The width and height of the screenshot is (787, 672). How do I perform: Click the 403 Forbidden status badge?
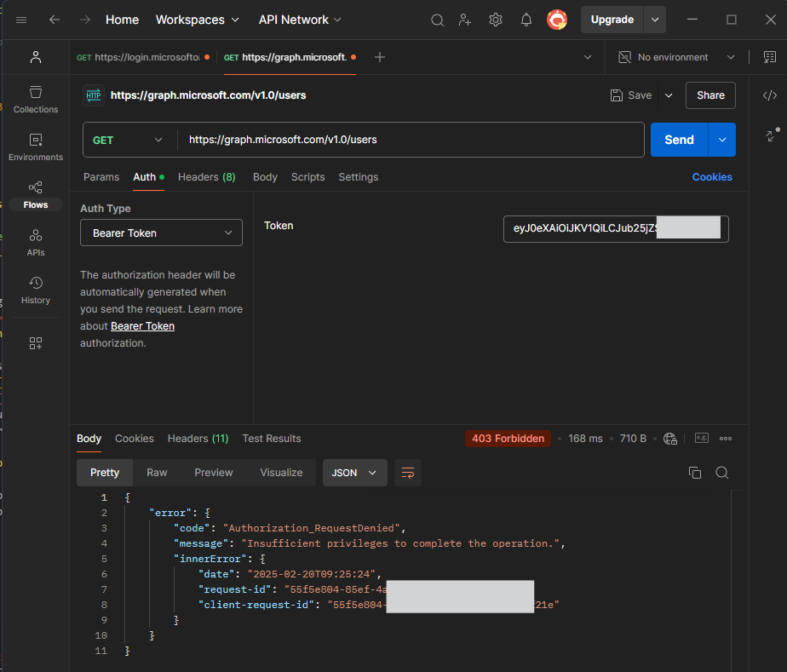click(x=508, y=439)
